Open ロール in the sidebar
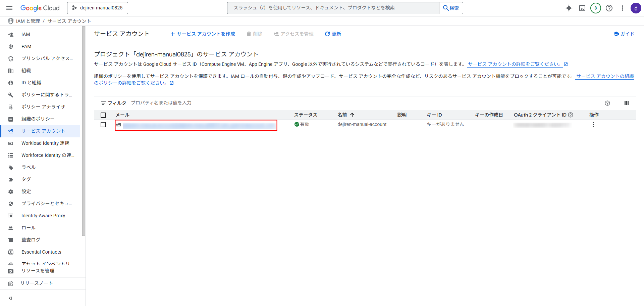This screenshot has height=306, width=644. coord(29,228)
